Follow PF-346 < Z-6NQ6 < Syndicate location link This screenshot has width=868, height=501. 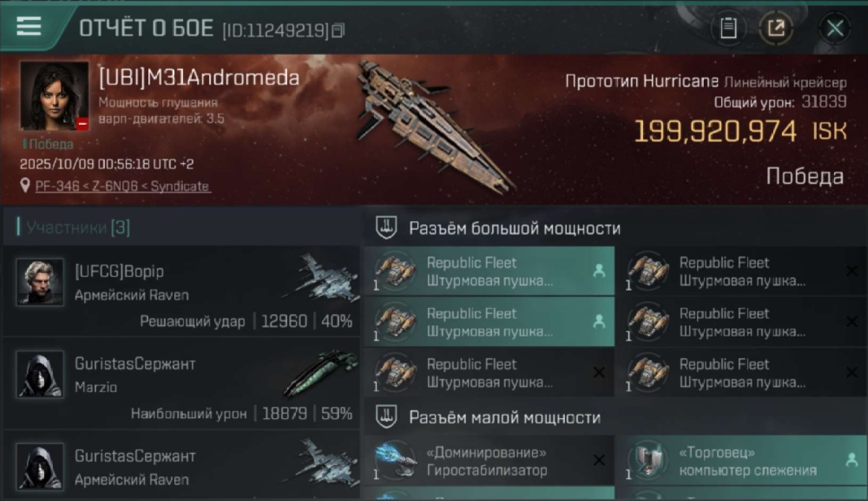[122, 186]
